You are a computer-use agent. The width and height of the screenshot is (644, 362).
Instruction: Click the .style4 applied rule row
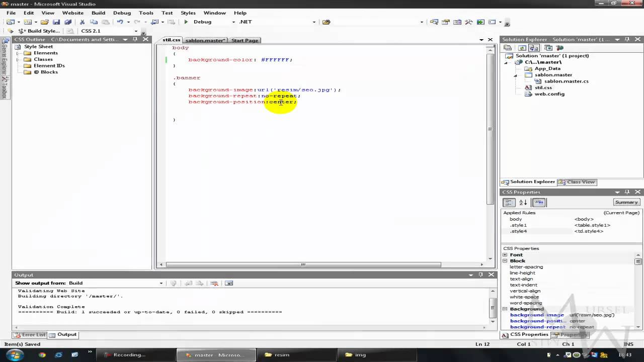click(571, 231)
